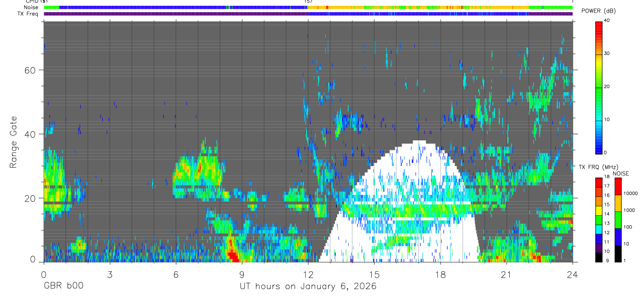Click the '18' tick on UT hours axis

[440, 274]
